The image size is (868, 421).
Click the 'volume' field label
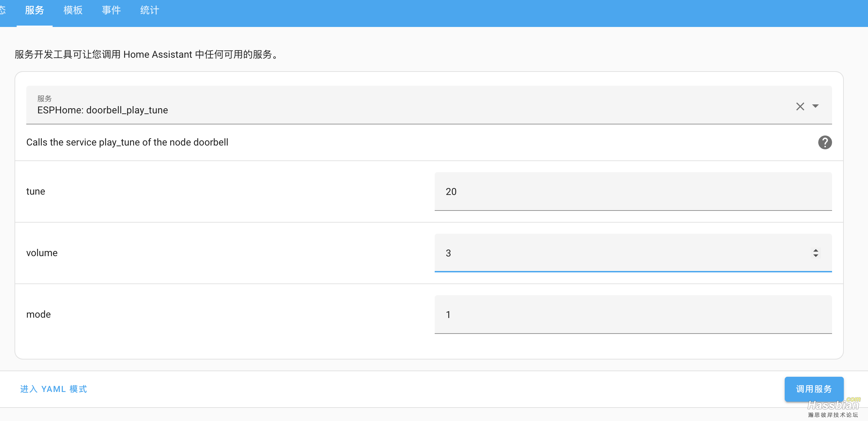42,253
